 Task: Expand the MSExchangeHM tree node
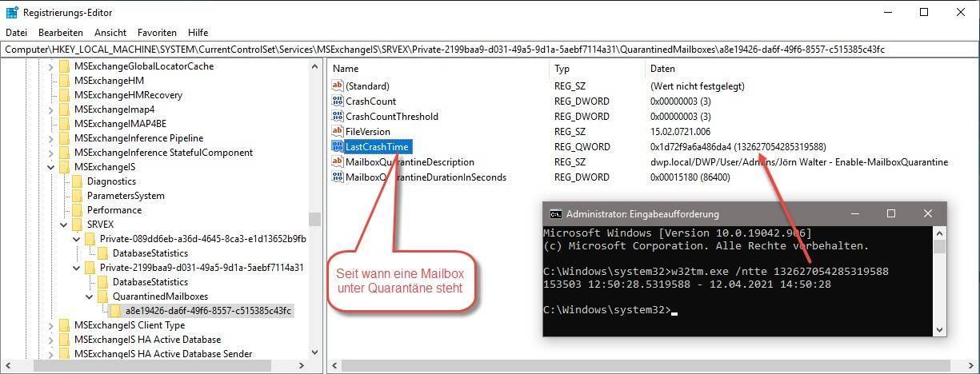(x=51, y=81)
